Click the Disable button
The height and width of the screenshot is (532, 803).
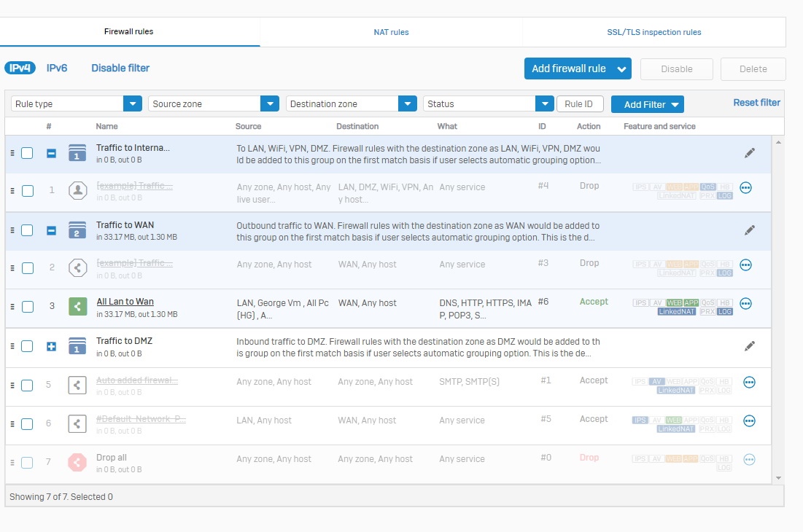point(677,69)
